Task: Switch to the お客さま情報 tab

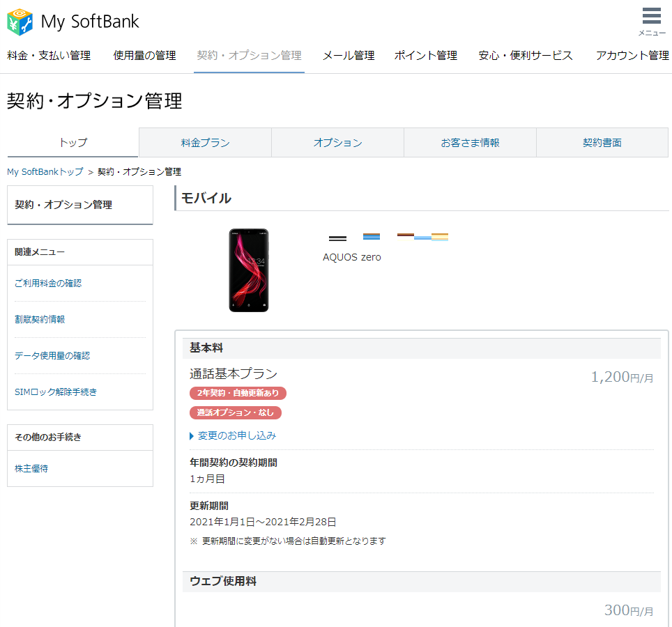Action: [x=470, y=143]
